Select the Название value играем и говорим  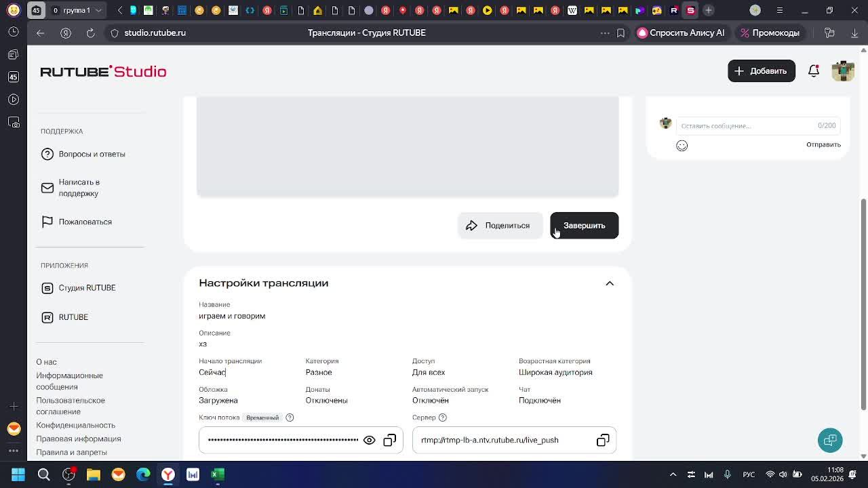pos(232,316)
